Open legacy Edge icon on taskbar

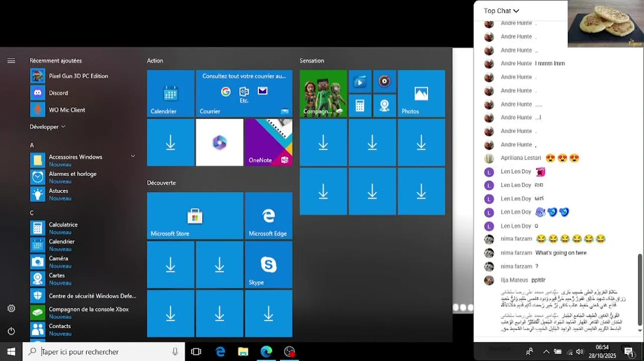(220, 352)
